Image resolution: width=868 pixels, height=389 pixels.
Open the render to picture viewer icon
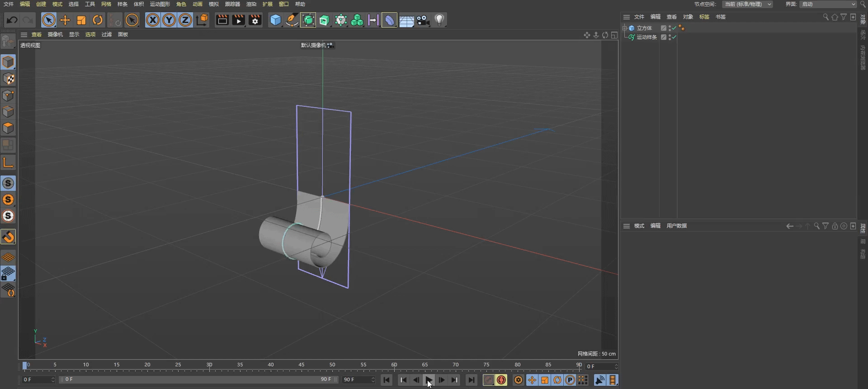coord(239,20)
